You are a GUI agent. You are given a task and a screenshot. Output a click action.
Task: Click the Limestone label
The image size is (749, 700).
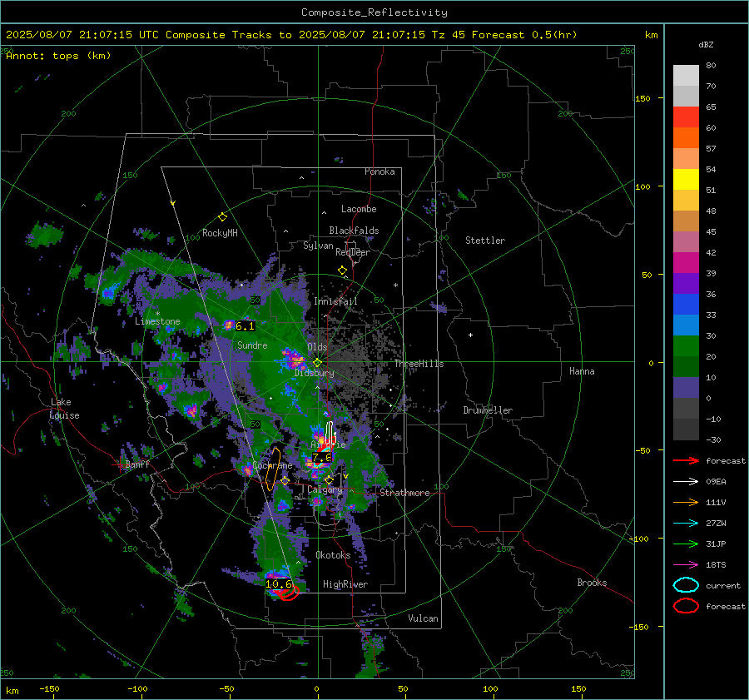157,321
